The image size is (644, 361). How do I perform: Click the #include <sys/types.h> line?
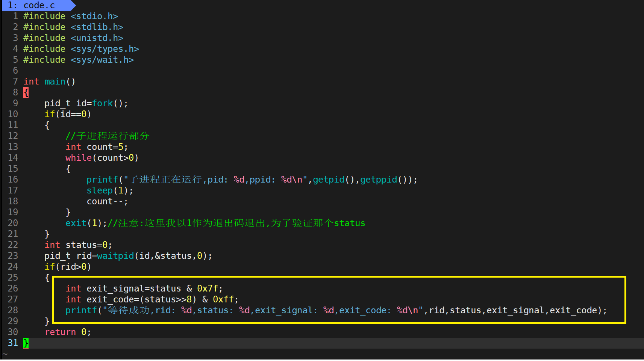coord(81,49)
